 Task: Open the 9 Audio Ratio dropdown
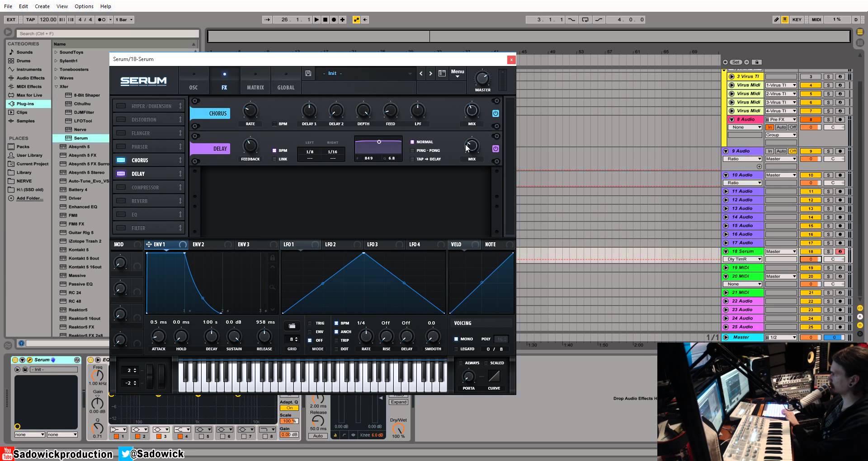[x=742, y=159]
